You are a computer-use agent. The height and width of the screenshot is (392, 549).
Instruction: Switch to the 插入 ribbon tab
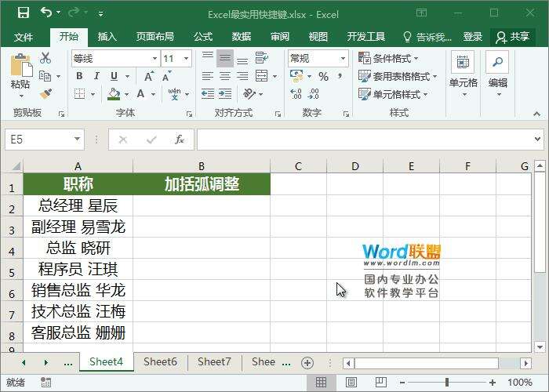[107, 37]
